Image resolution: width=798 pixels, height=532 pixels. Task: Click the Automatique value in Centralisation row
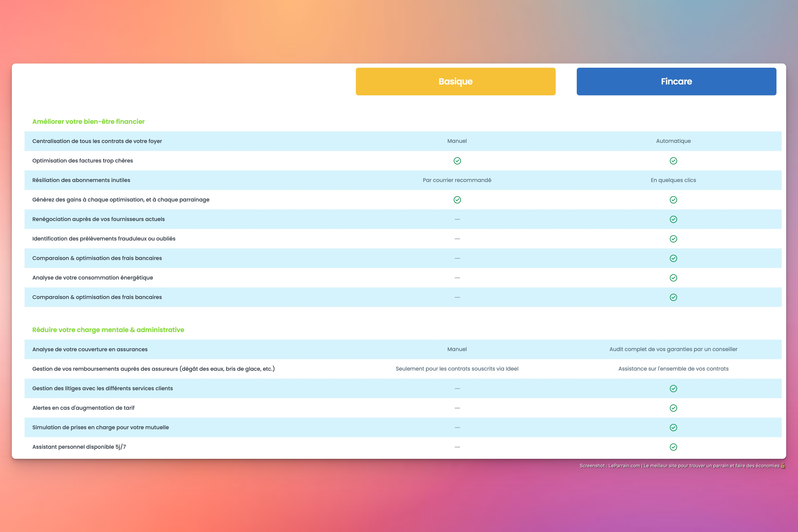(x=673, y=141)
